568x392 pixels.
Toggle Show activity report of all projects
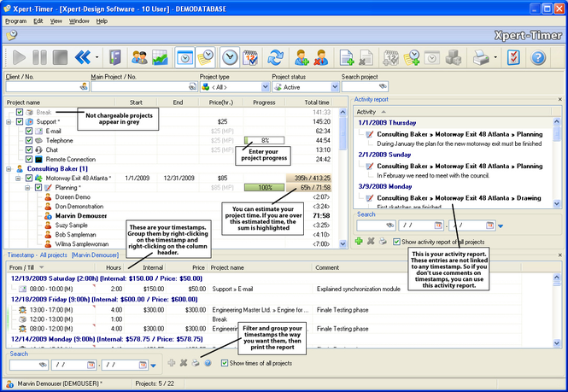point(396,242)
